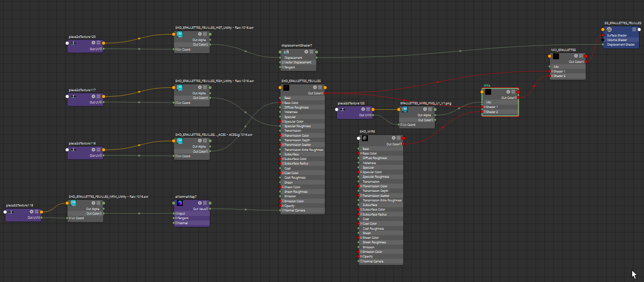Click the red Out Color port on SHD_WIRE
Viewport: 644px width, 282px height.
click(x=403, y=144)
